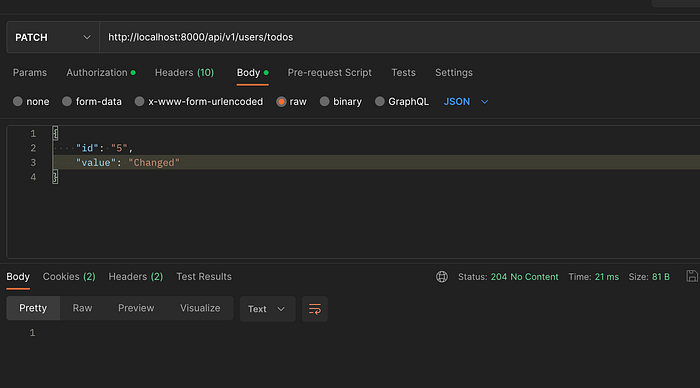700x388 pixels.
Task: Open the PATCH method dropdown
Action: coord(53,38)
